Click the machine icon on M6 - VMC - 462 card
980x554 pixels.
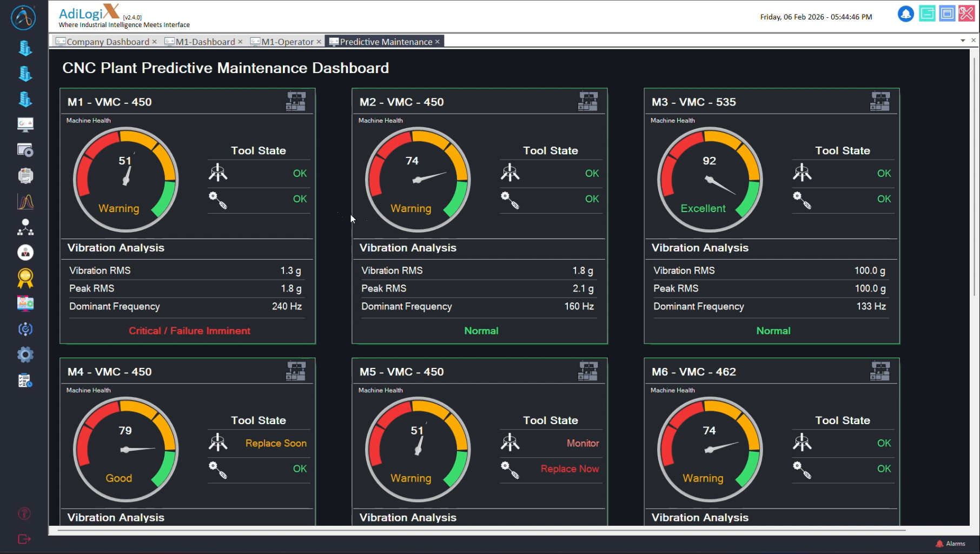point(880,372)
